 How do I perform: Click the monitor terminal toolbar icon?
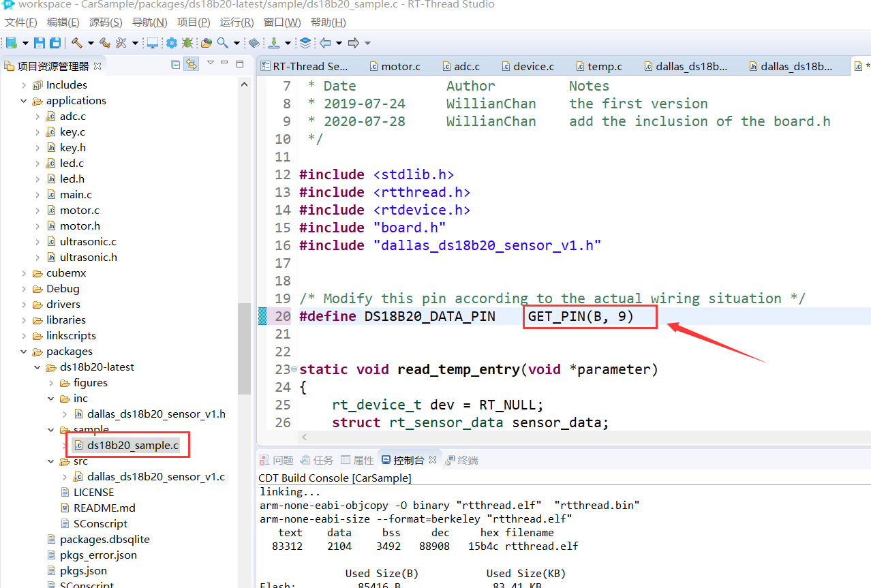(x=153, y=43)
